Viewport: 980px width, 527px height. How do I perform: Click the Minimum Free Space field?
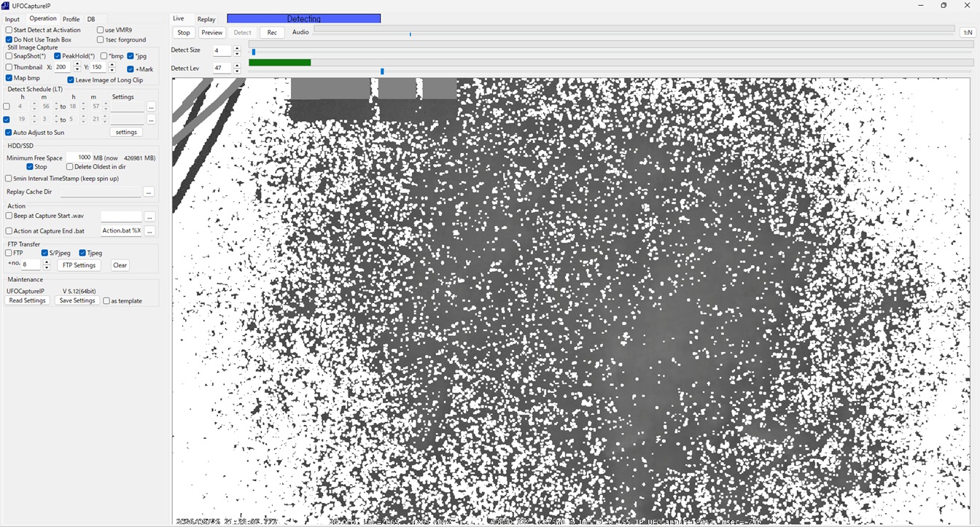(79, 157)
